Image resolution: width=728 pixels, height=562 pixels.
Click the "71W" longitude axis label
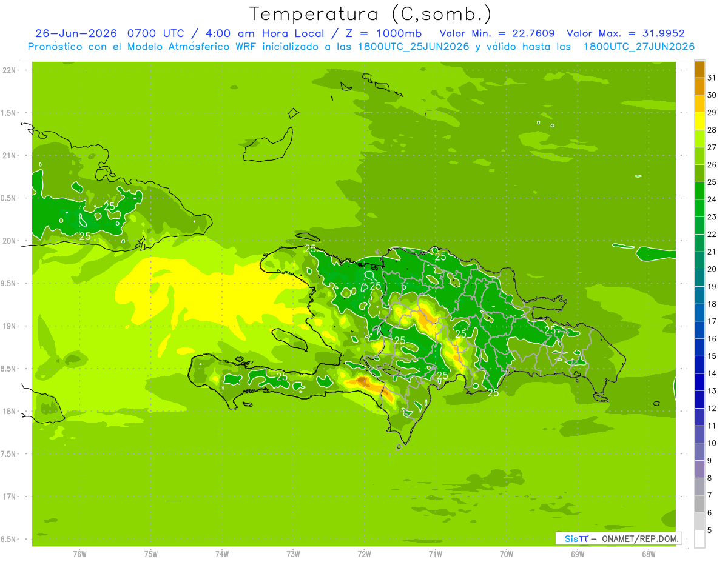(x=435, y=554)
